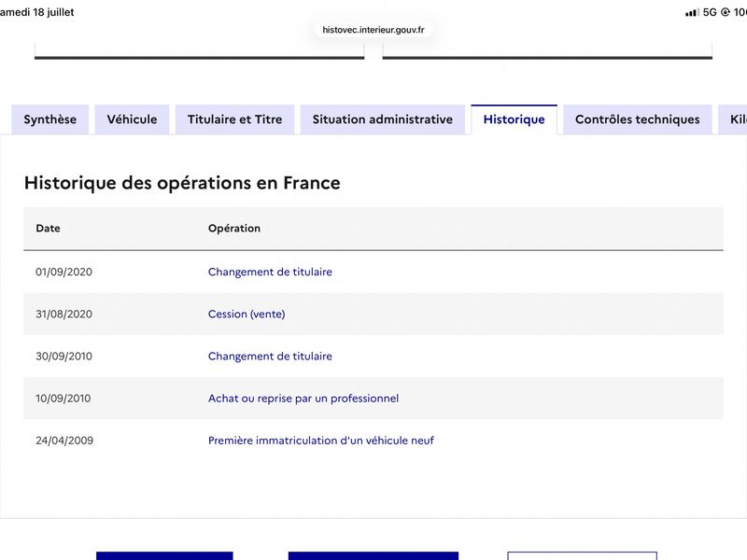Select the Titulaire et Titre tab
Viewport: 747px width, 560px height.
click(x=235, y=119)
